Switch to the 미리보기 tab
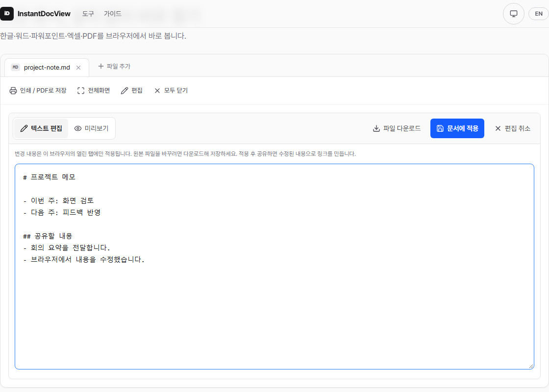 91,128
